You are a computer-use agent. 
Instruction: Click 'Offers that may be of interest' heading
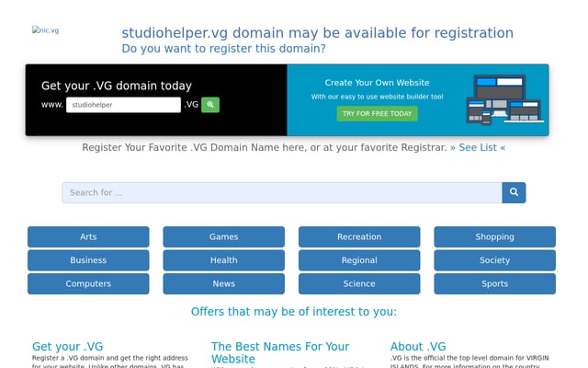294,312
